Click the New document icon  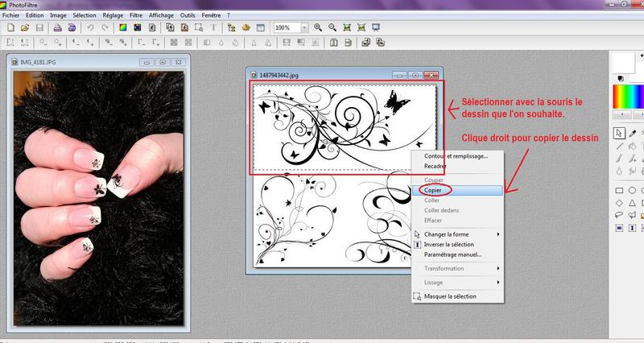[x=10, y=27]
